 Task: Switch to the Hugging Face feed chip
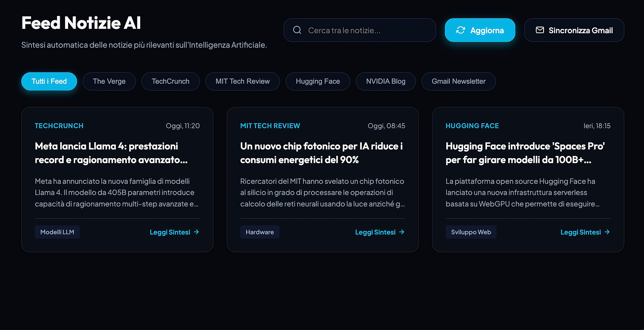pyautogui.click(x=318, y=81)
